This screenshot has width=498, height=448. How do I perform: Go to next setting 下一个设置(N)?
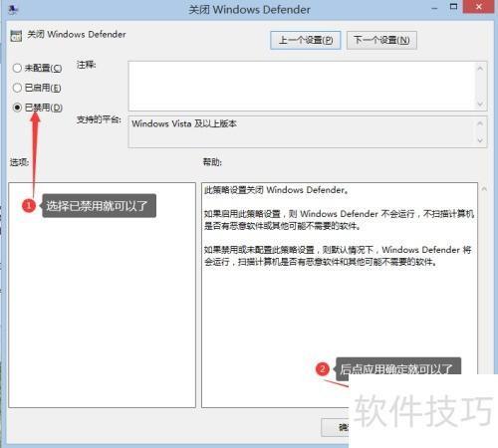coord(381,41)
